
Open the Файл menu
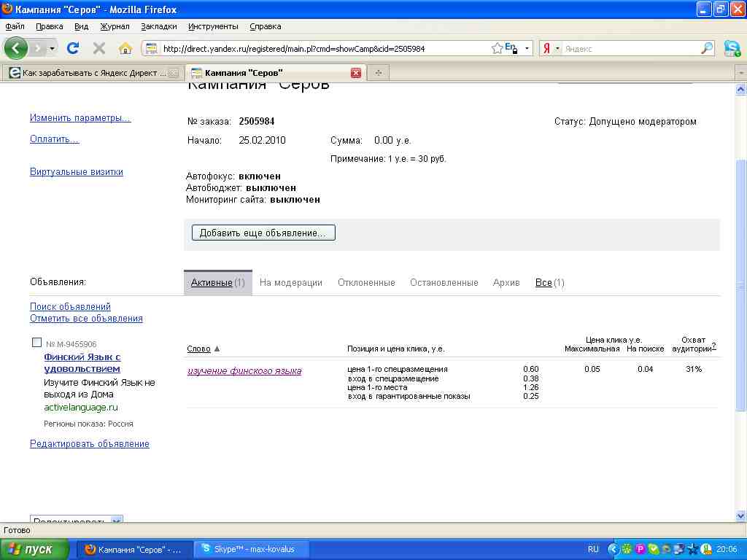click(x=15, y=27)
